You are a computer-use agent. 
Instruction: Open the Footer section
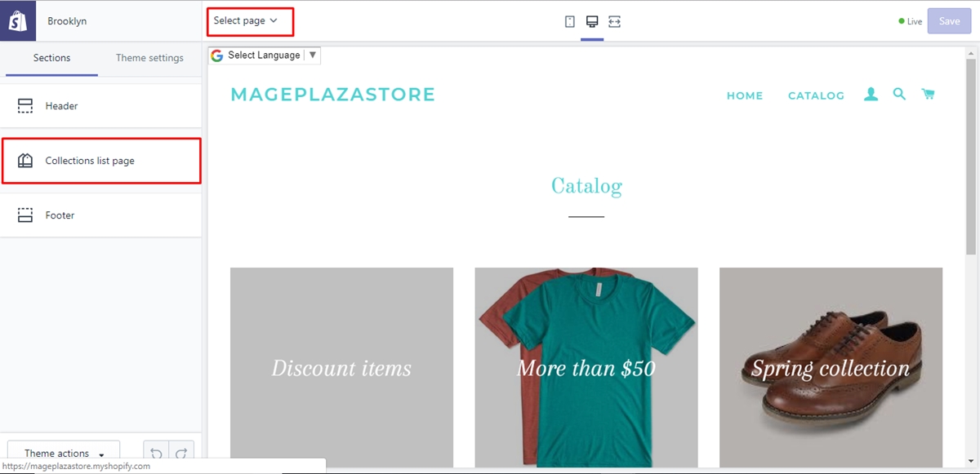(x=100, y=215)
